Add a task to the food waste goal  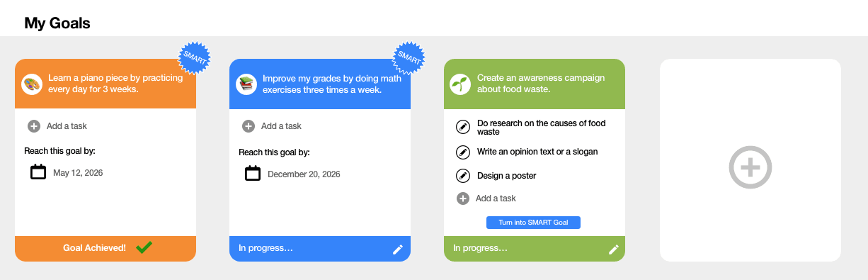click(x=486, y=198)
